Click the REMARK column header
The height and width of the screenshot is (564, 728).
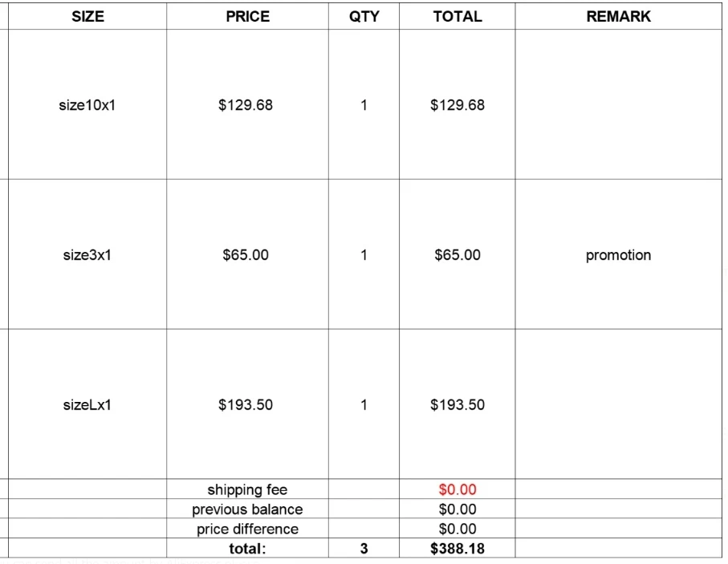(618, 16)
